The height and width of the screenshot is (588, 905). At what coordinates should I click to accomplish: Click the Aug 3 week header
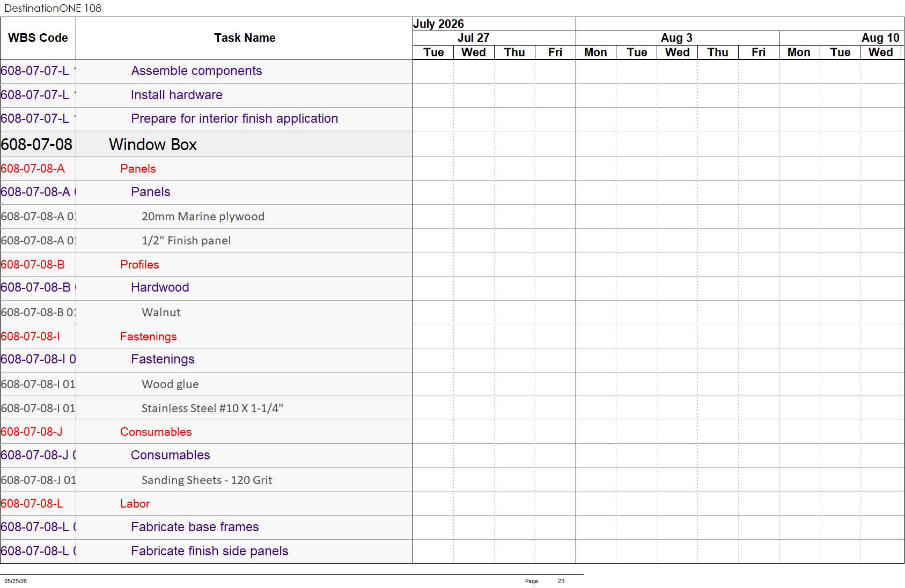[676, 38]
